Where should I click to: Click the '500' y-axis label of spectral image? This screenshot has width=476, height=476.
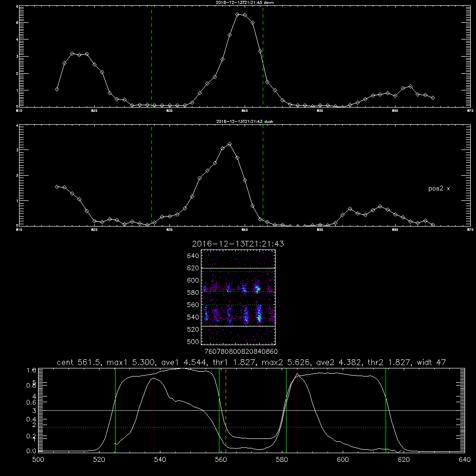click(193, 341)
